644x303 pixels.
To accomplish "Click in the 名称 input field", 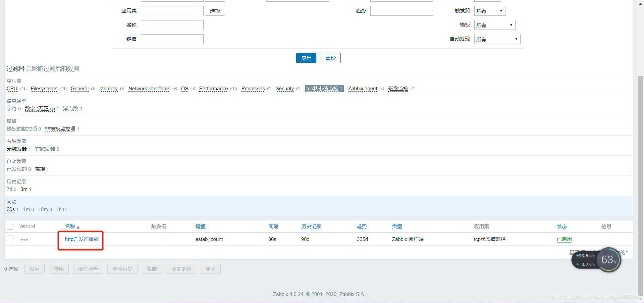I will pyautogui.click(x=172, y=25).
